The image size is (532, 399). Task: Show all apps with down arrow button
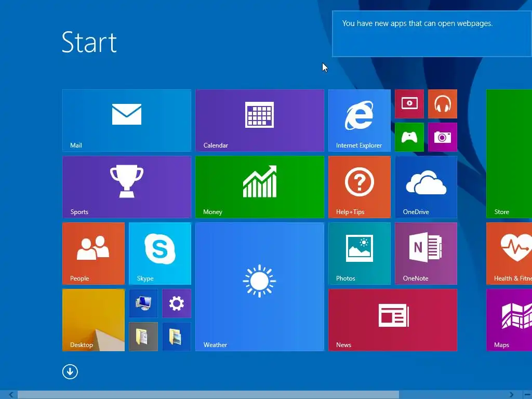pos(70,371)
